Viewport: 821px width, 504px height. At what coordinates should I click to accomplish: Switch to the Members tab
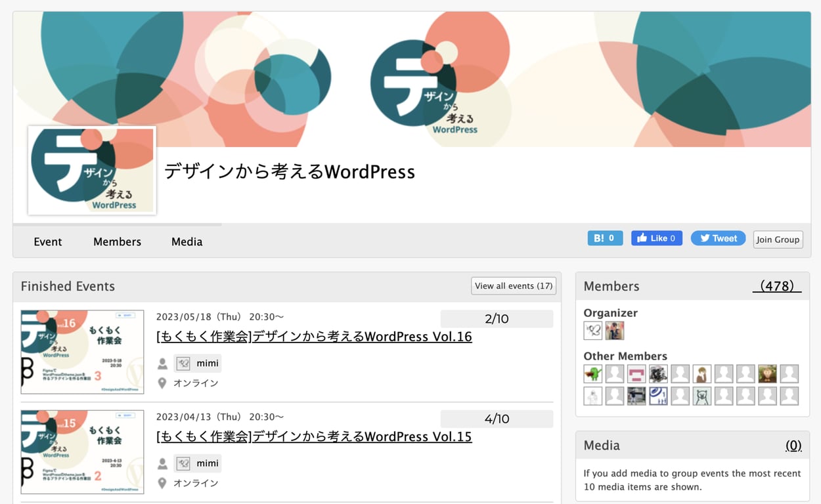point(117,241)
